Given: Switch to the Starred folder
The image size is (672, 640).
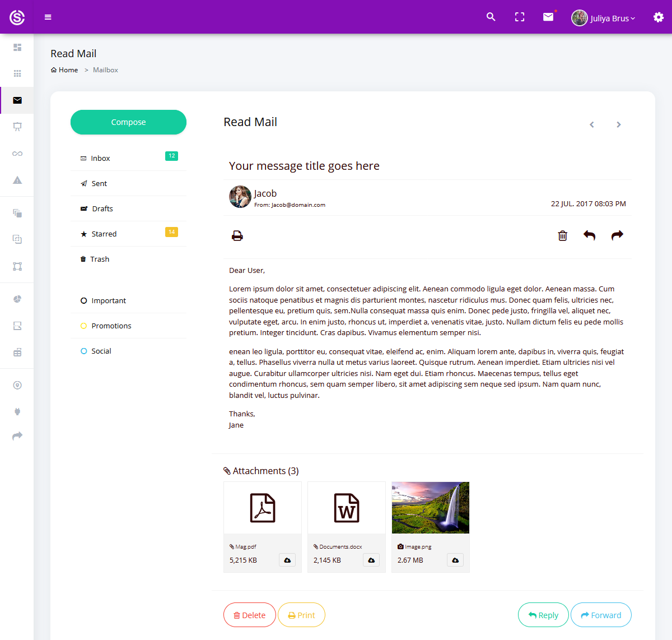Looking at the screenshot, I should [x=104, y=234].
